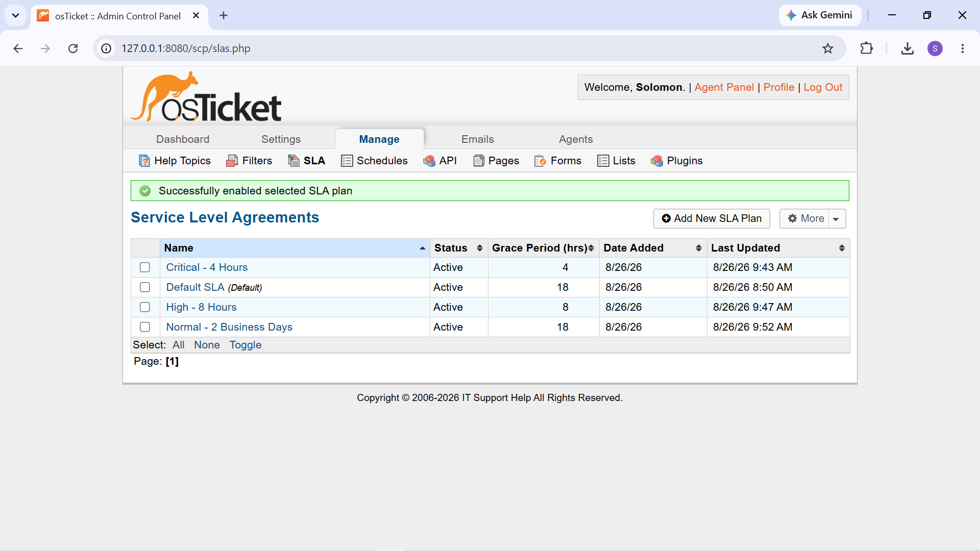
Task: Expand the More dropdown arrow
Action: pos(836,219)
